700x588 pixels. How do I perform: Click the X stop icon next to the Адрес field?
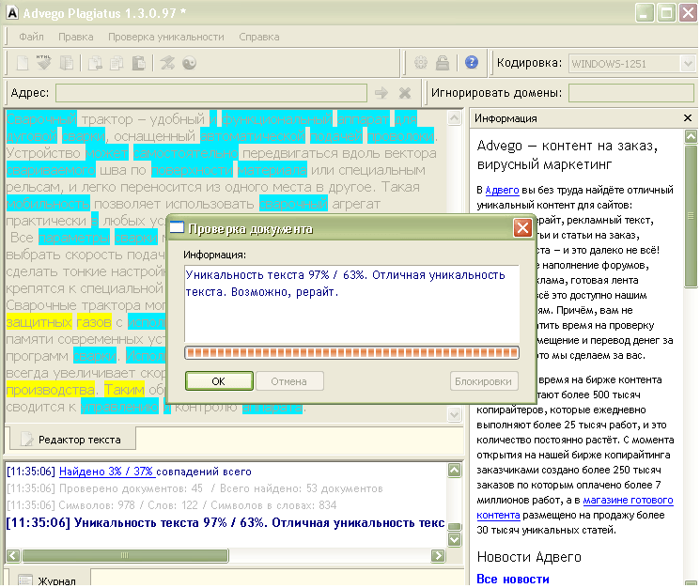coord(405,93)
